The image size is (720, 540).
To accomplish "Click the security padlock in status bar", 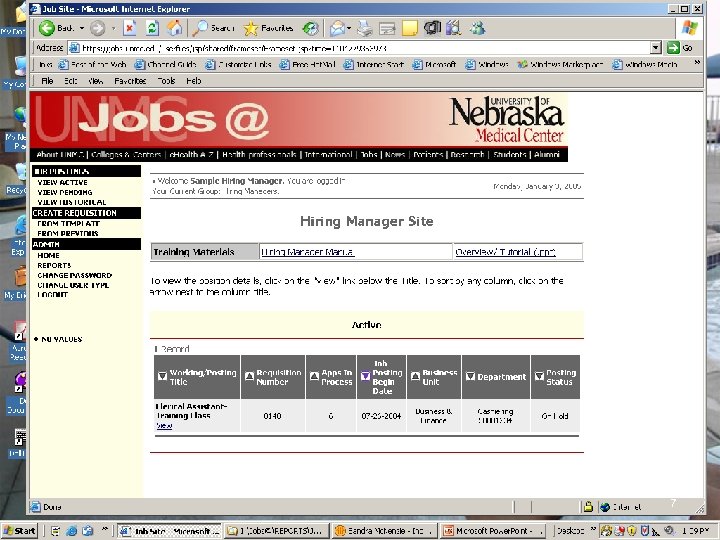I will coord(588,507).
